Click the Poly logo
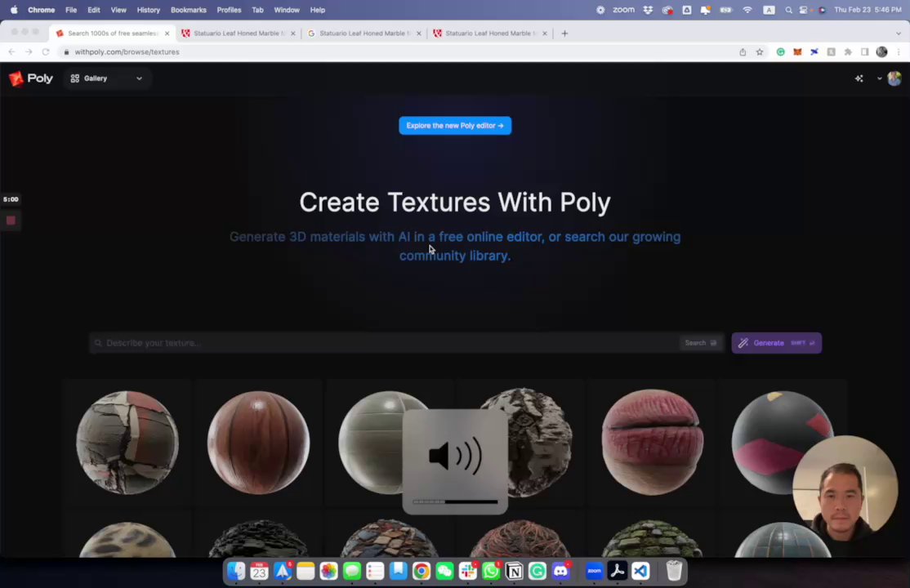Image resolution: width=910 pixels, height=588 pixels. click(x=31, y=78)
